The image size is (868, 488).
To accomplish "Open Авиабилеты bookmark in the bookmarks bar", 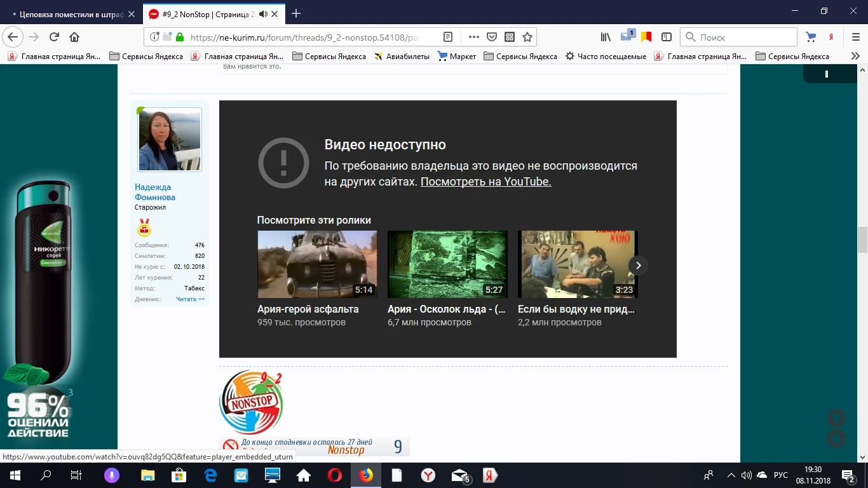I will tap(402, 56).
